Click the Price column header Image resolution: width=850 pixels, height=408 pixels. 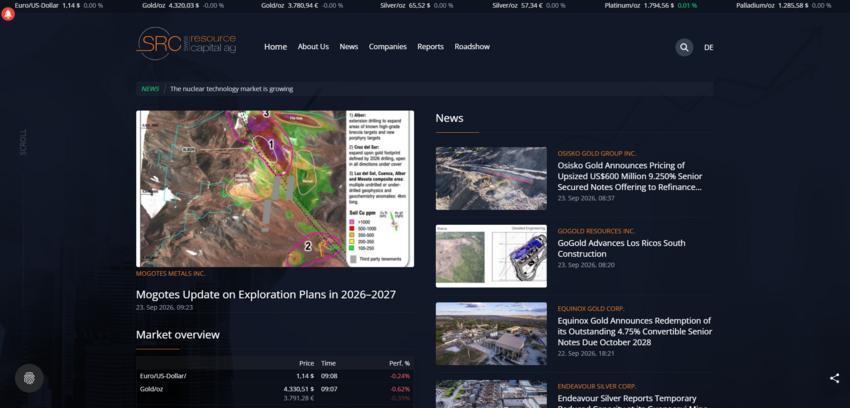click(306, 363)
